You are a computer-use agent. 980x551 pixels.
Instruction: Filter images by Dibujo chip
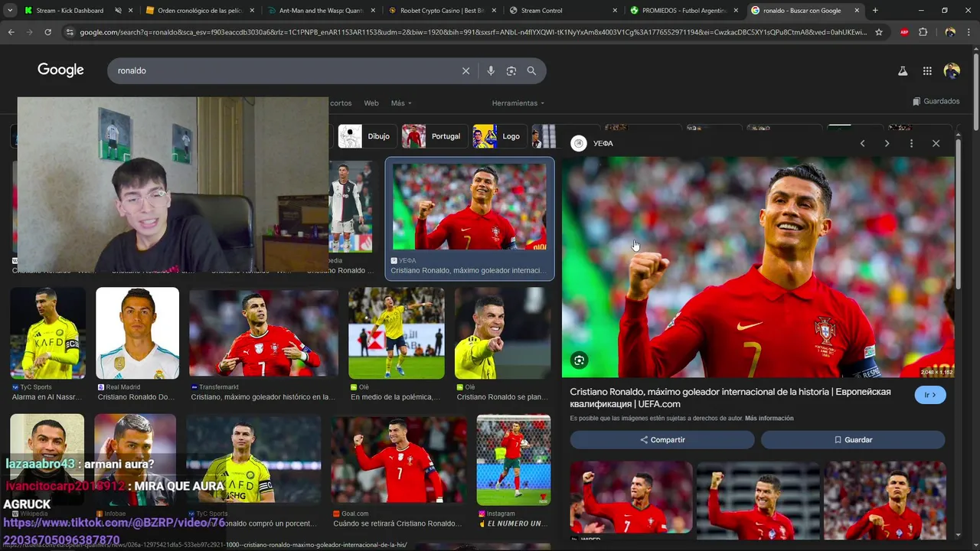coord(367,136)
